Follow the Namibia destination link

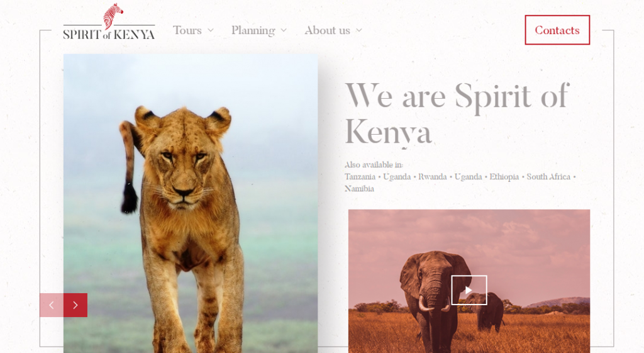359,189
